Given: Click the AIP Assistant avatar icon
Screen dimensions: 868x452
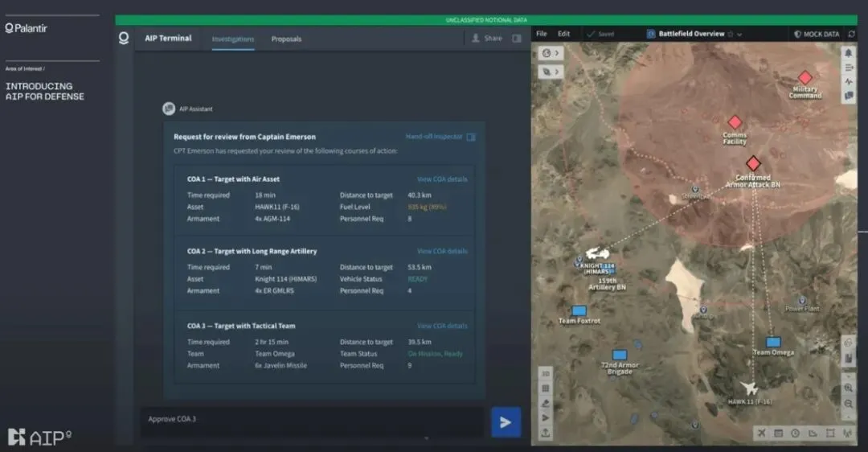Looking at the screenshot, I should click(169, 109).
